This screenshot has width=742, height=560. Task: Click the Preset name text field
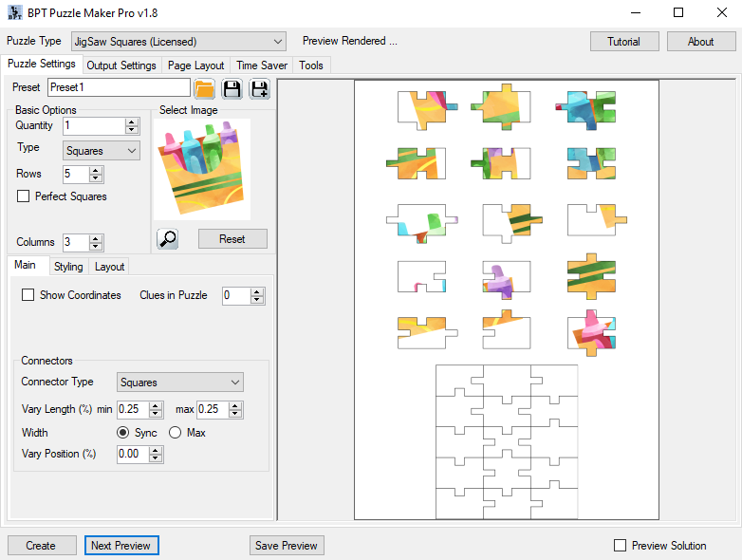click(118, 87)
